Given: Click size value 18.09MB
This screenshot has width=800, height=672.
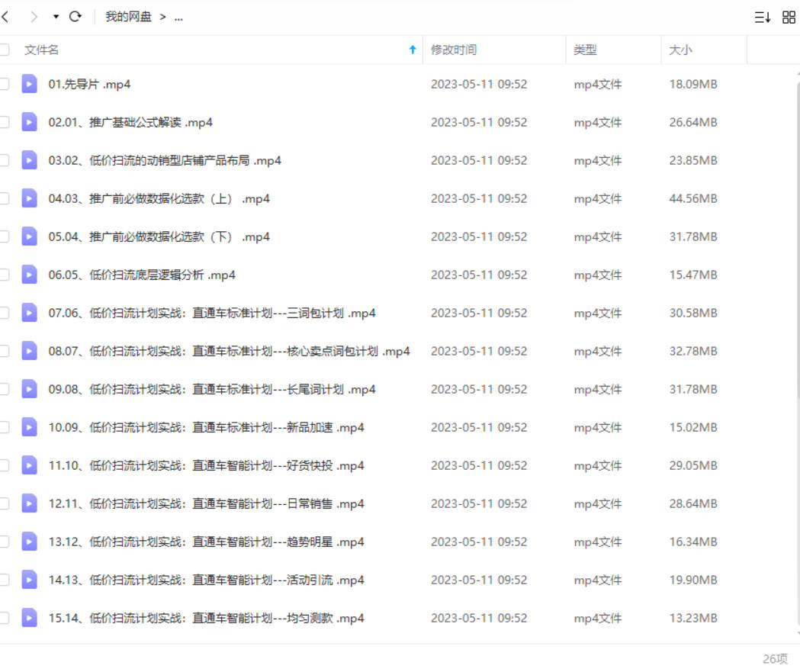Looking at the screenshot, I should 693,84.
